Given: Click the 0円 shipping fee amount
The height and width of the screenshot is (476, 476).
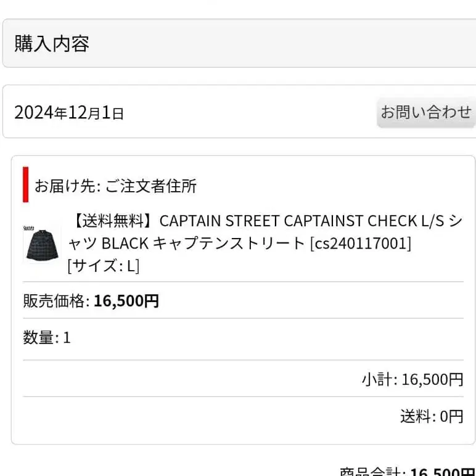Looking at the screenshot, I should pos(451,417).
